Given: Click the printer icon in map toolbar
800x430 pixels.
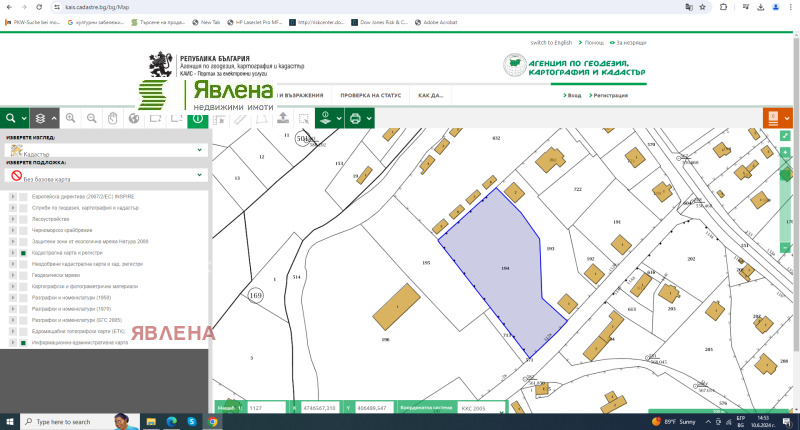Looking at the screenshot, I should point(355,118).
